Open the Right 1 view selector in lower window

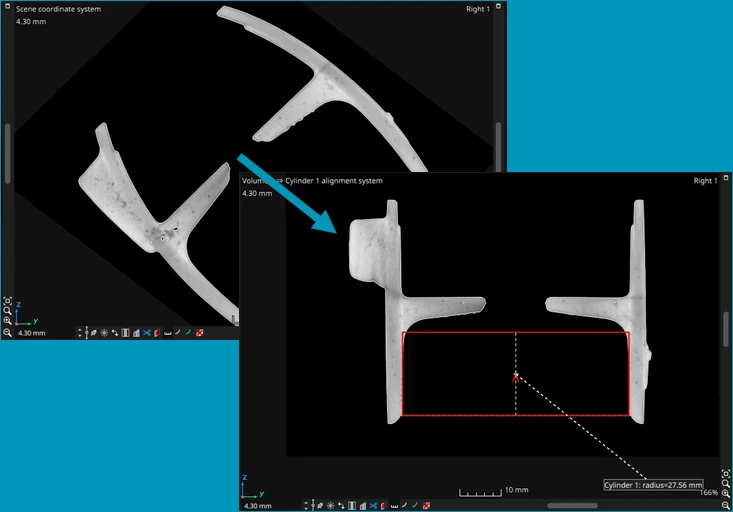704,181
